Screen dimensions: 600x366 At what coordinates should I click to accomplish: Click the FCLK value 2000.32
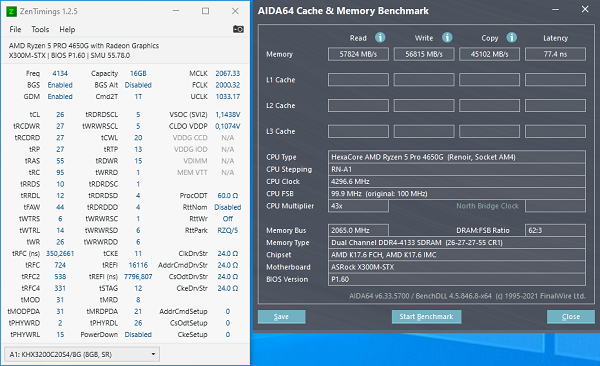(228, 85)
